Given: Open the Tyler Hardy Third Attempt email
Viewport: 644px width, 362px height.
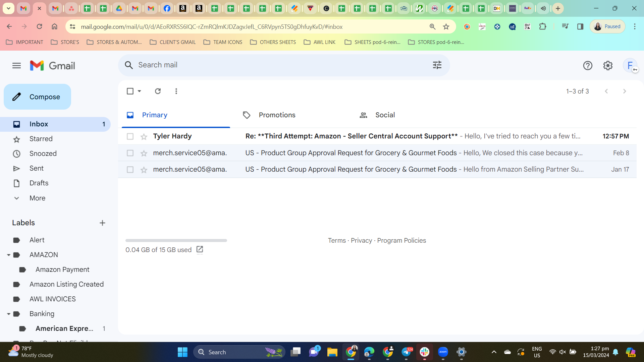Looking at the screenshot, I should pyautogui.click(x=377, y=136).
